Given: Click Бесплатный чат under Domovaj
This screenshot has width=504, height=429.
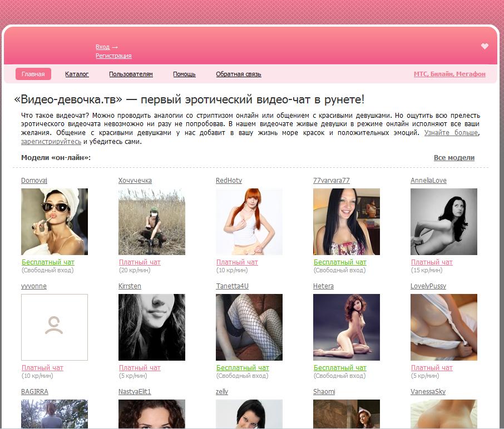Looking at the screenshot, I should [48, 262].
